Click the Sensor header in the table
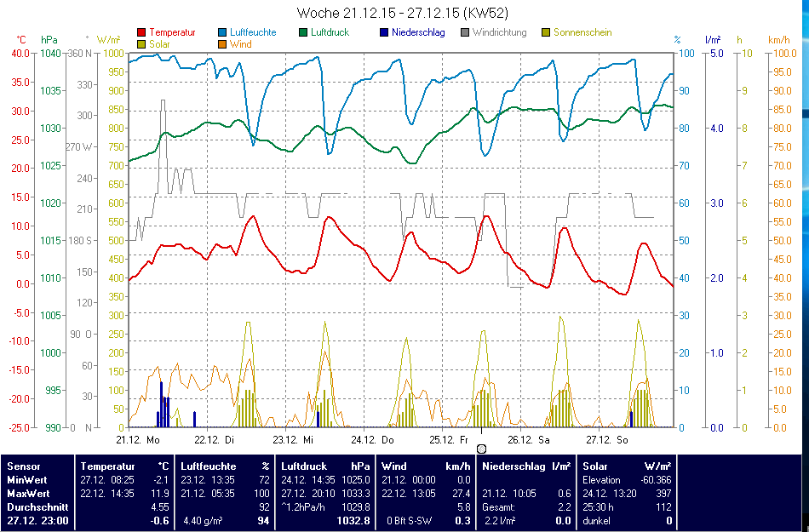The width and height of the screenshot is (809, 532). 23,466
